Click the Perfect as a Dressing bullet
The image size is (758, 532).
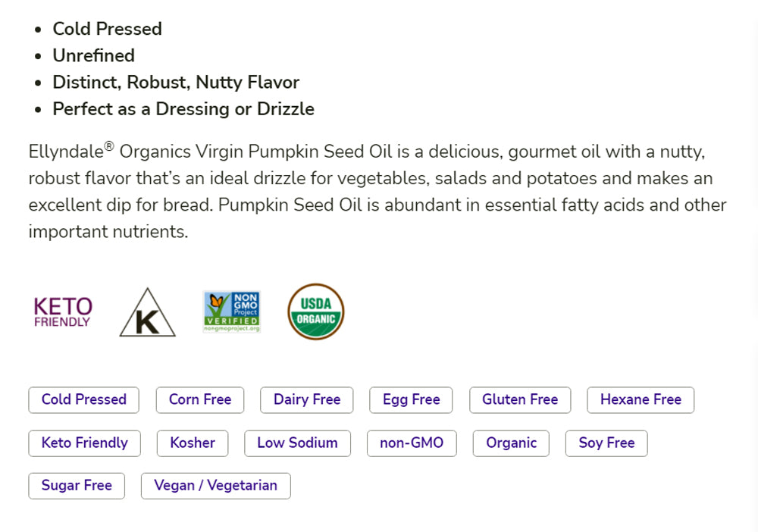point(183,109)
